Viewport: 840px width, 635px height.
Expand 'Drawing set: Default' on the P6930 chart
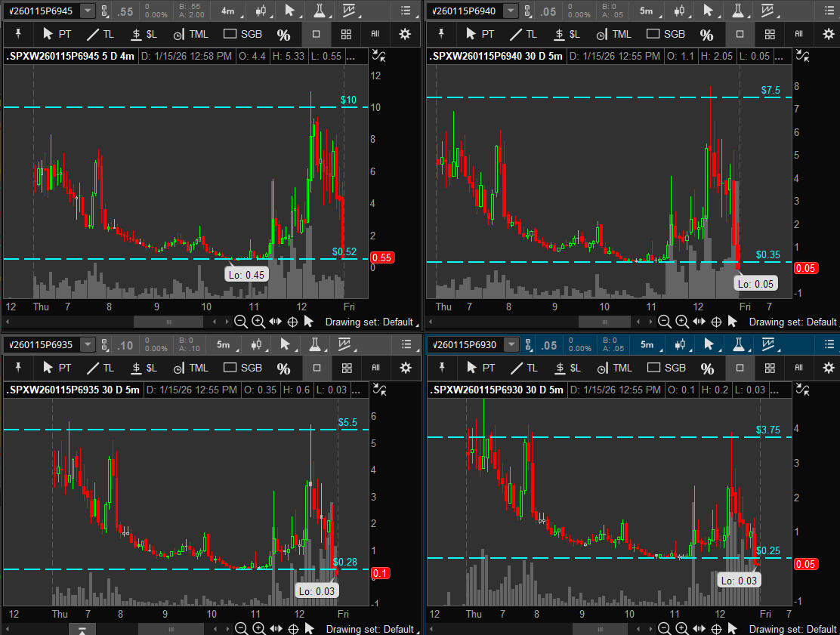(x=792, y=629)
